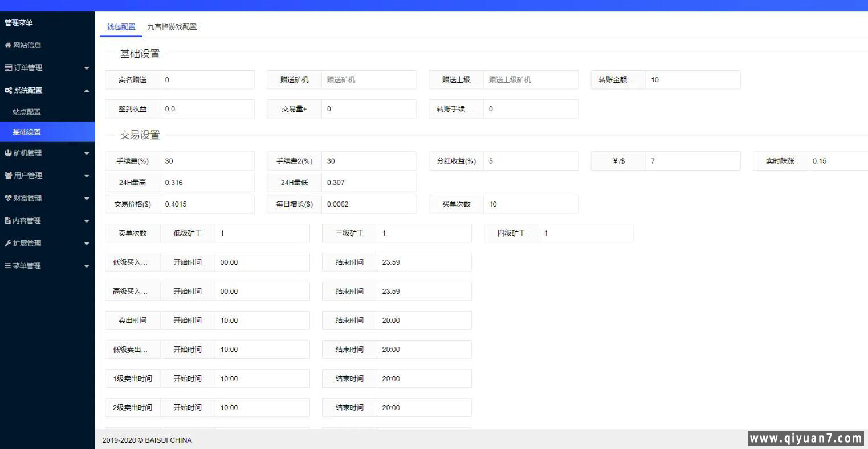The width and height of the screenshot is (868, 449).
Task: Expand the 订单管理 menu arrow
Action: pyautogui.click(x=87, y=68)
